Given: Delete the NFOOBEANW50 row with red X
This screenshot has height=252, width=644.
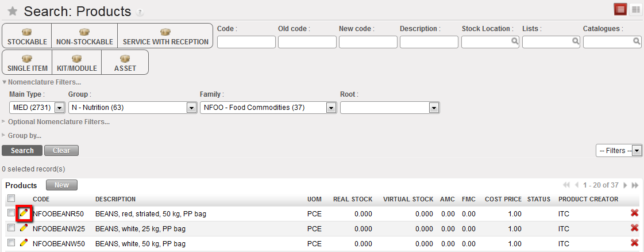Looking at the screenshot, I should pyautogui.click(x=634, y=243).
